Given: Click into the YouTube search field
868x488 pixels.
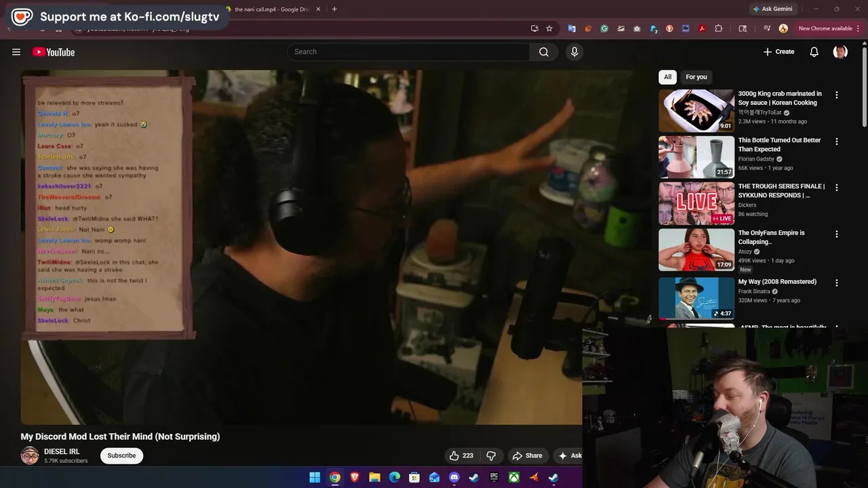Looking at the screenshot, I should click(x=408, y=52).
